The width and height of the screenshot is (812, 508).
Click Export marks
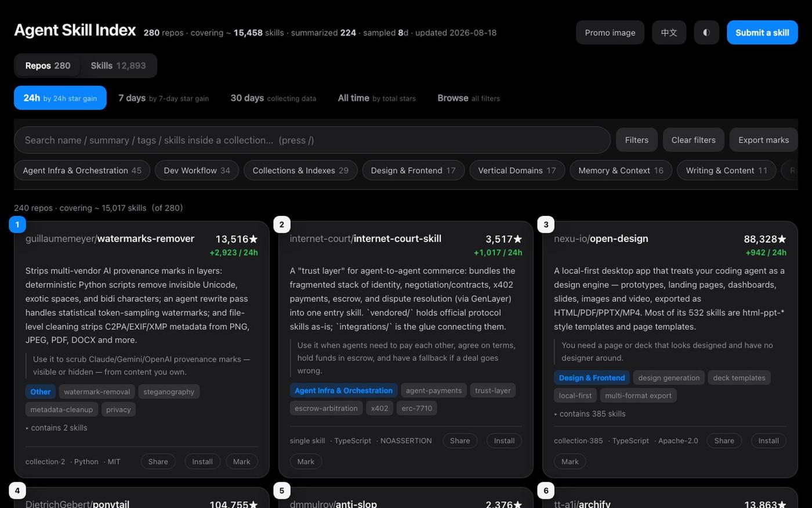[764, 140]
